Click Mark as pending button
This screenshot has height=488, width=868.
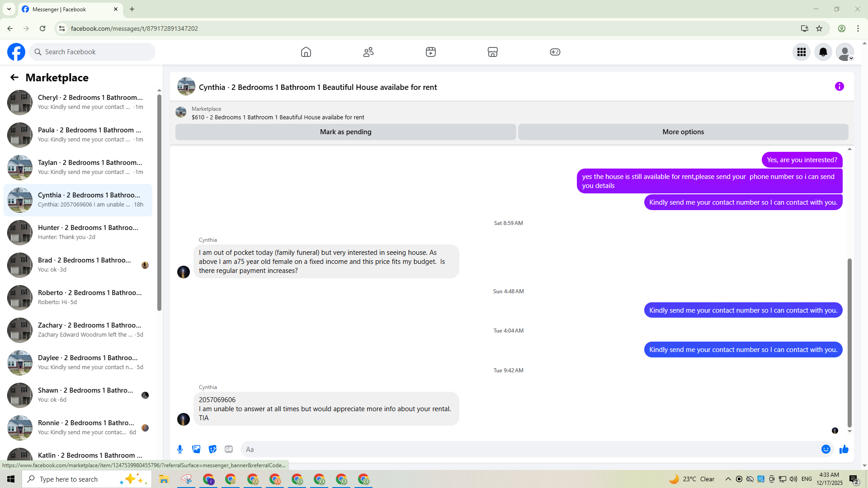click(x=345, y=132)
